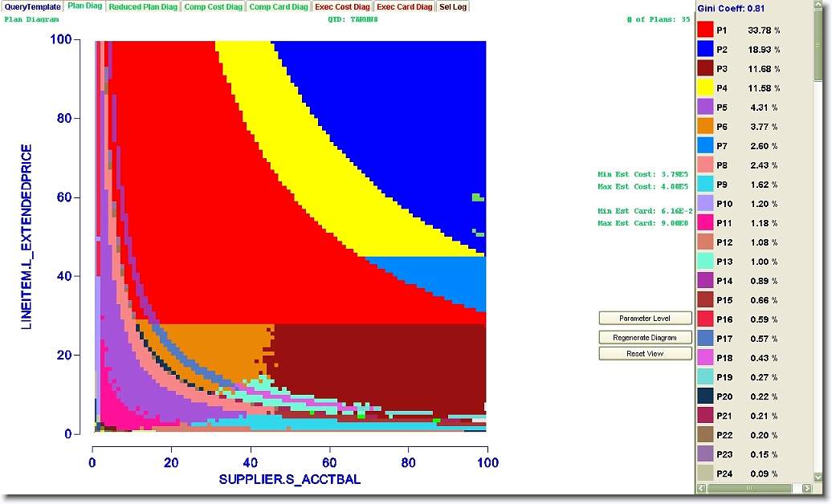The height and width of the screenshot is (504, 832).
Task: Click the hot pink P11 swatch
Action: 705,223
